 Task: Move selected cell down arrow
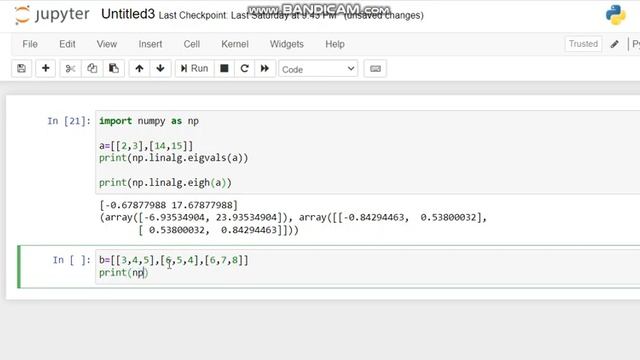(160, 69)
